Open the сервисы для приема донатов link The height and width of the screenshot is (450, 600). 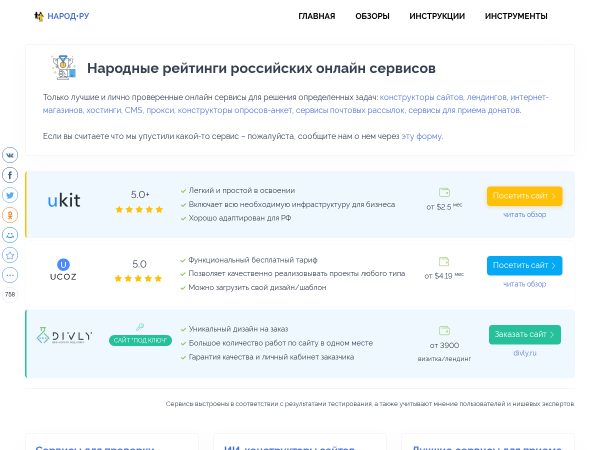(465, 110)
